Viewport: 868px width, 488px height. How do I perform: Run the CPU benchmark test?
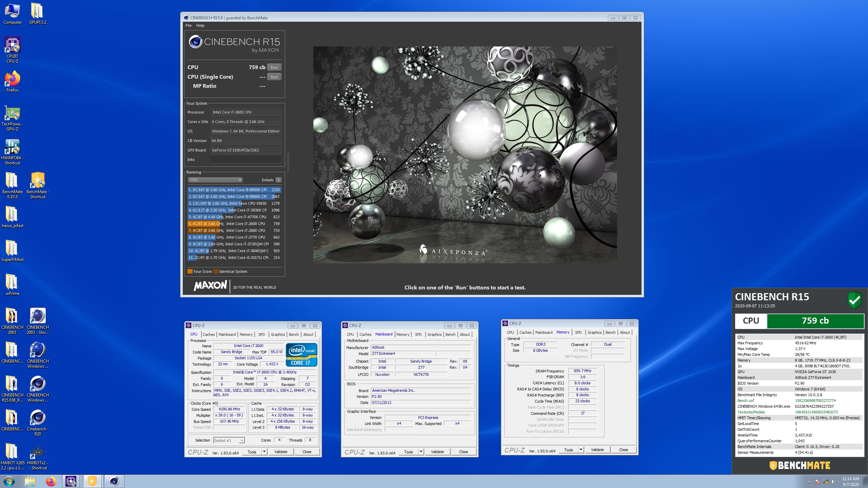(x=274, y=67)
